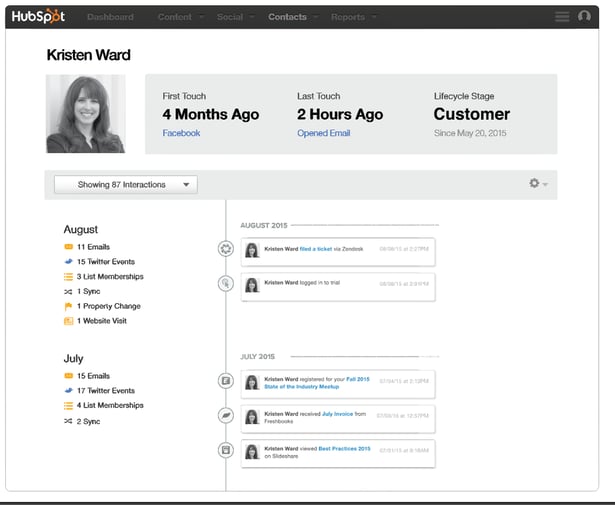This screenshot has width=615, height=505.
Task: Open the gear settings dropdown
Action: pos(538,184)
